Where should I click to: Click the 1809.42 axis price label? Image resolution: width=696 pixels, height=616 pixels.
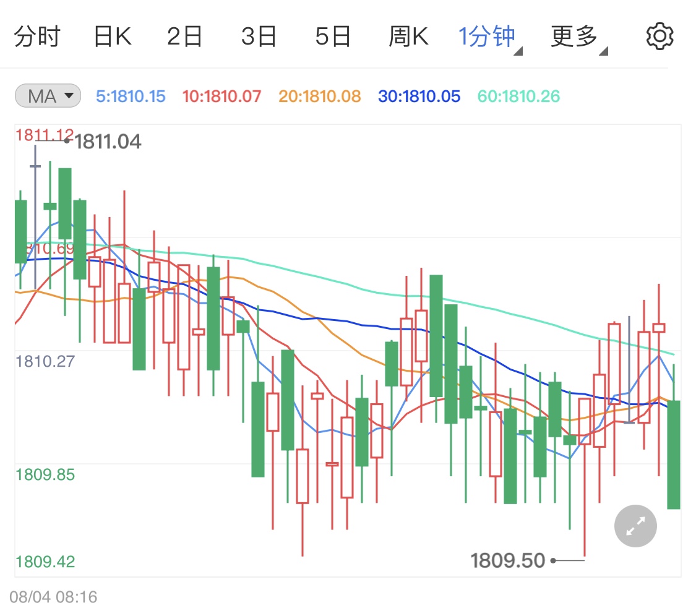(x=45, y=562)
